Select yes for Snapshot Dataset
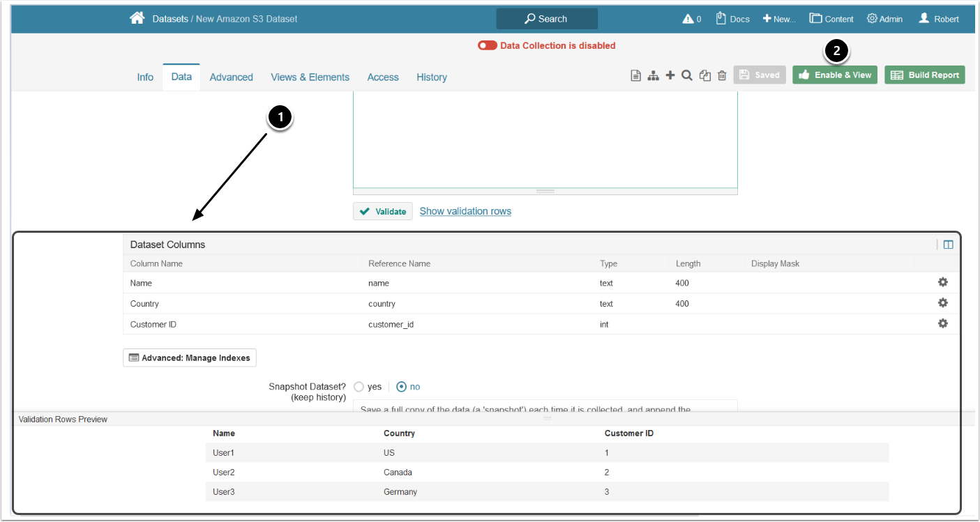The image size is (980, 522). pos(359,387)
